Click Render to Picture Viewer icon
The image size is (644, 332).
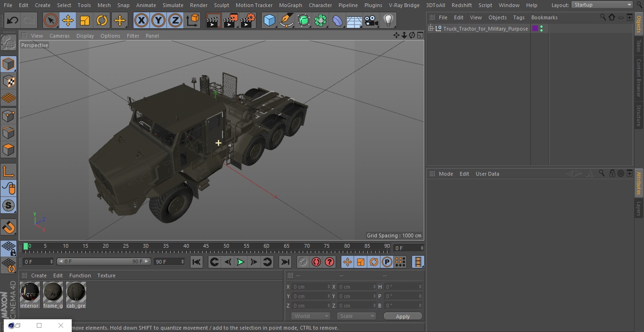231,20
